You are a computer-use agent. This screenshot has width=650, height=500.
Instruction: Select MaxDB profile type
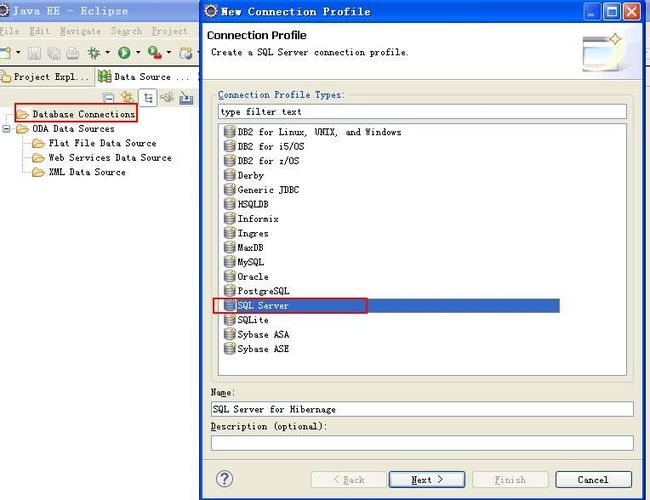[244, 248]
